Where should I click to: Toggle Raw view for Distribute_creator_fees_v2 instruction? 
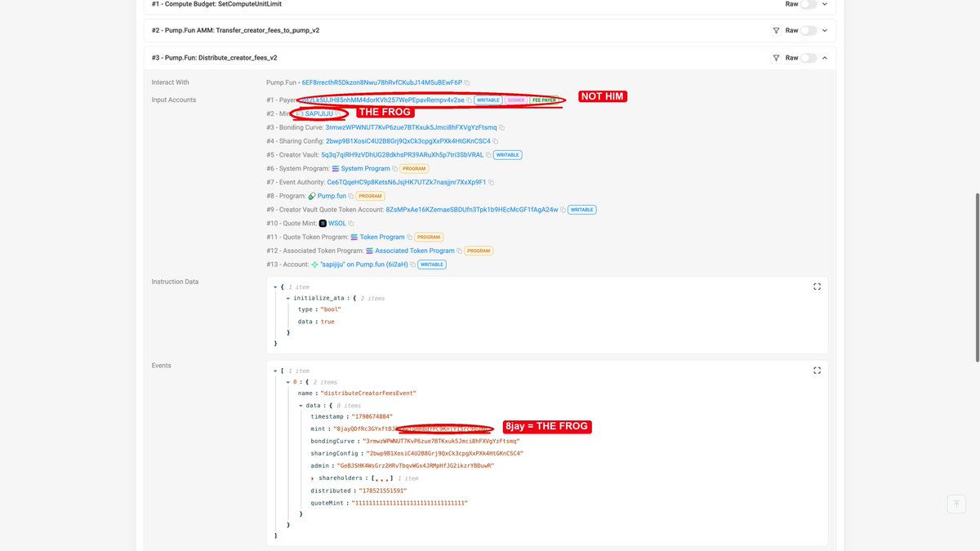coord(808,58)
